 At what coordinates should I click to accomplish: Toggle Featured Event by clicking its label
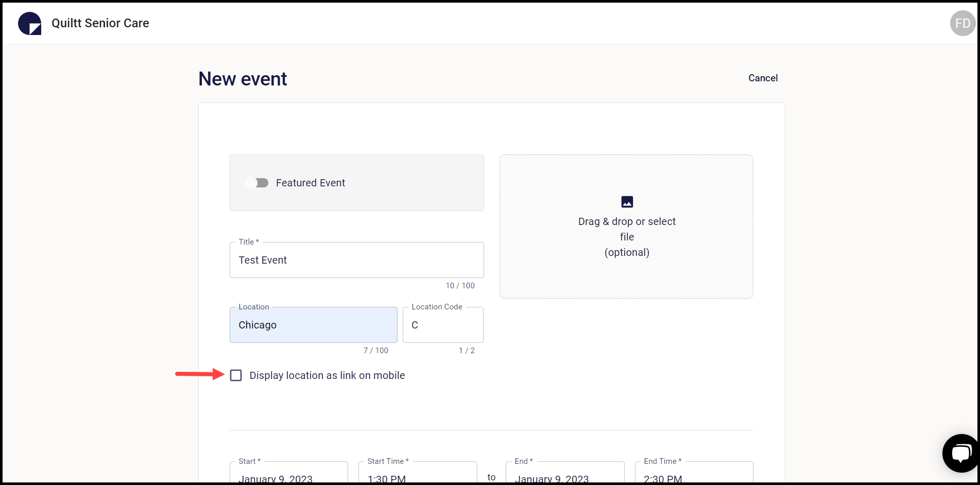(x=311, y=183)
